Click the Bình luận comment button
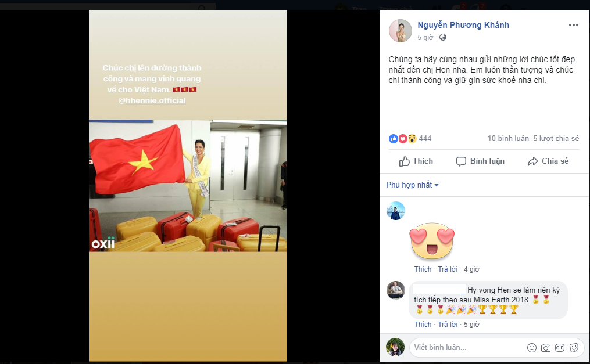590x364 pixels. [480, 161]
